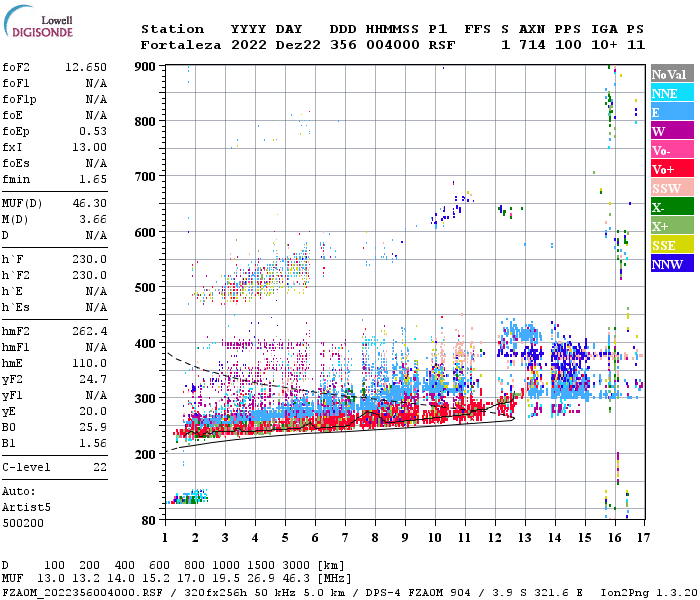Click the IGA value 10+
The height and width of the screenshot is (600, 700).
(x=604, y=45)
